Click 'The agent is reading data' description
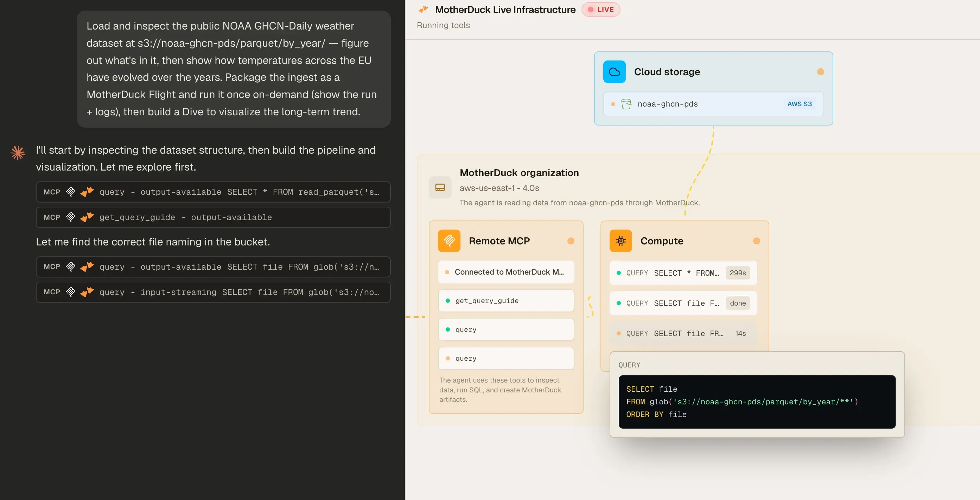Image resolution: width=980 pixels, height=500 pixels. coord(579,202)
